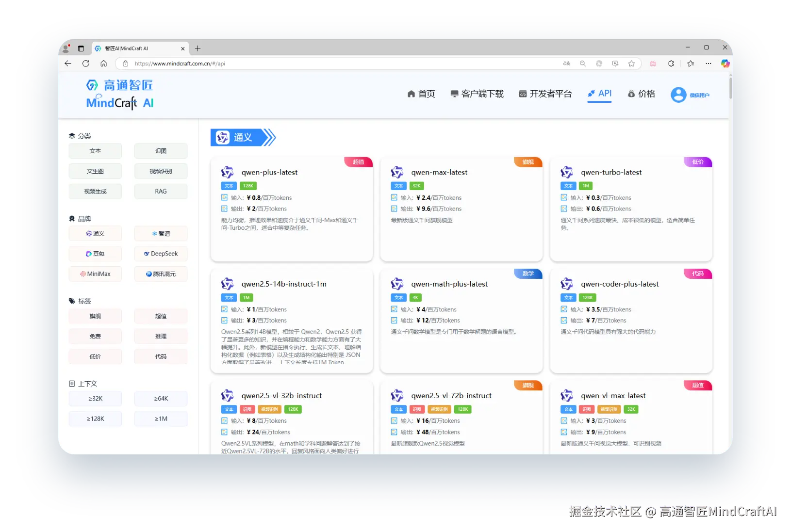The image size is (791, 532).
Task: Open the qwen-max-latest model title
Action: click(x=439, y=172)
